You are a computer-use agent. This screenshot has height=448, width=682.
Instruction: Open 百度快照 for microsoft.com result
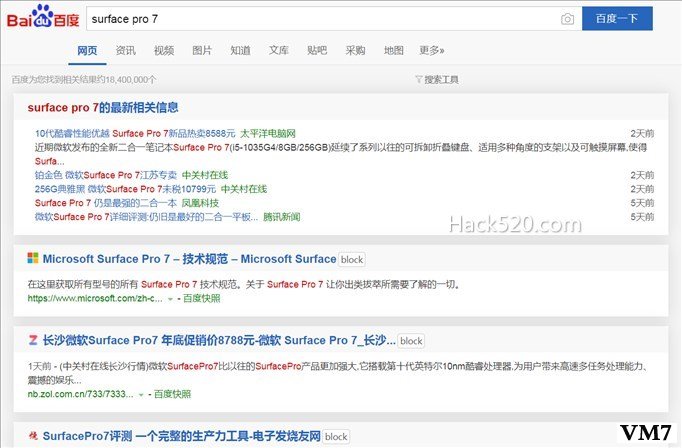[201, 298]
